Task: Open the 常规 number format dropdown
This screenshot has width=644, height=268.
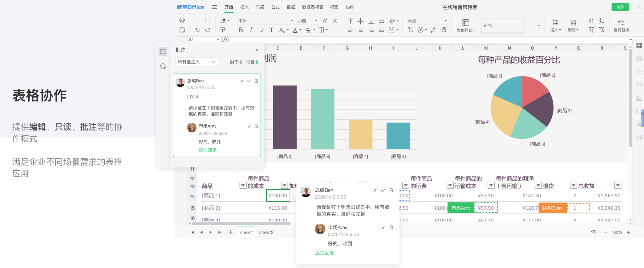Action: click(427, 21)
